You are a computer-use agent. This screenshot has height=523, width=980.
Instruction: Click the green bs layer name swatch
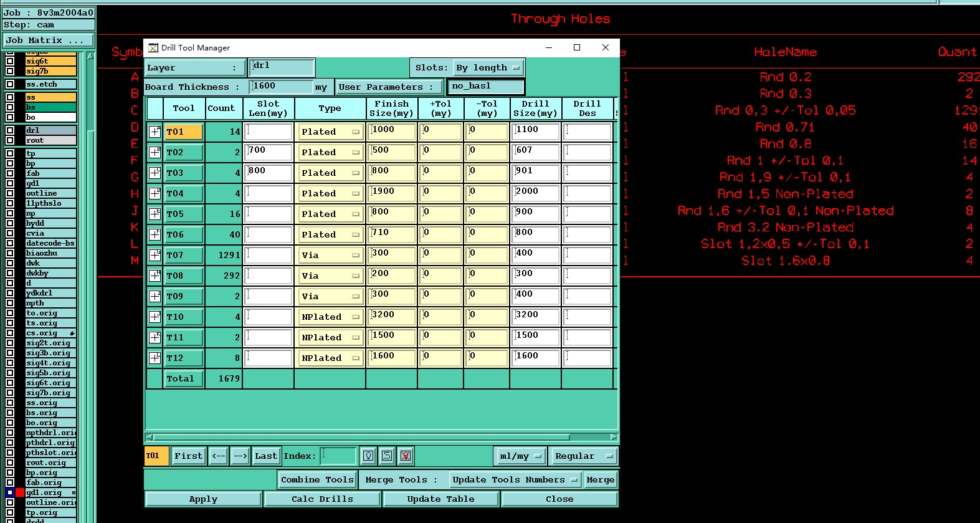[50, 107]
